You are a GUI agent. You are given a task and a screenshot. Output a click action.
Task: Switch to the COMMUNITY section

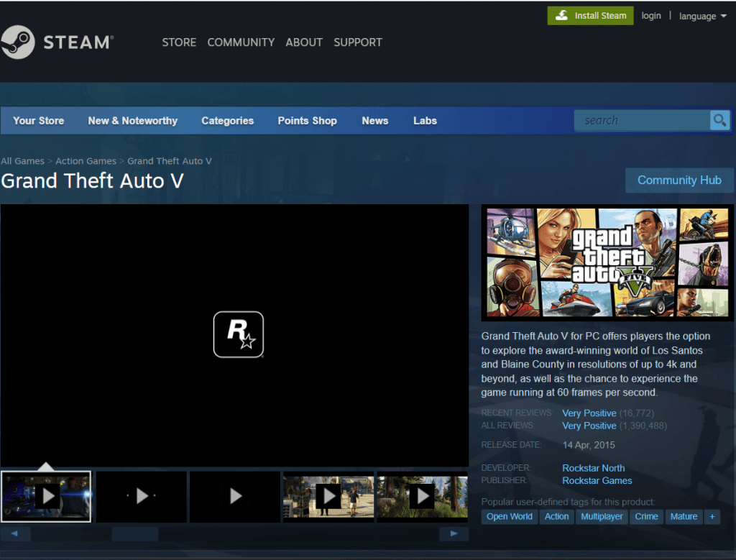click(241, 42)
